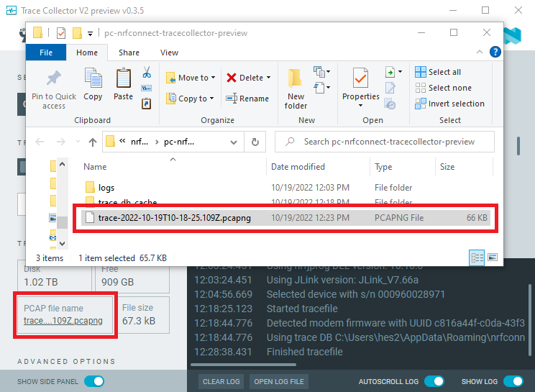Click the Paste clipboard icon

pyautogui.click(x=123, y=79)
